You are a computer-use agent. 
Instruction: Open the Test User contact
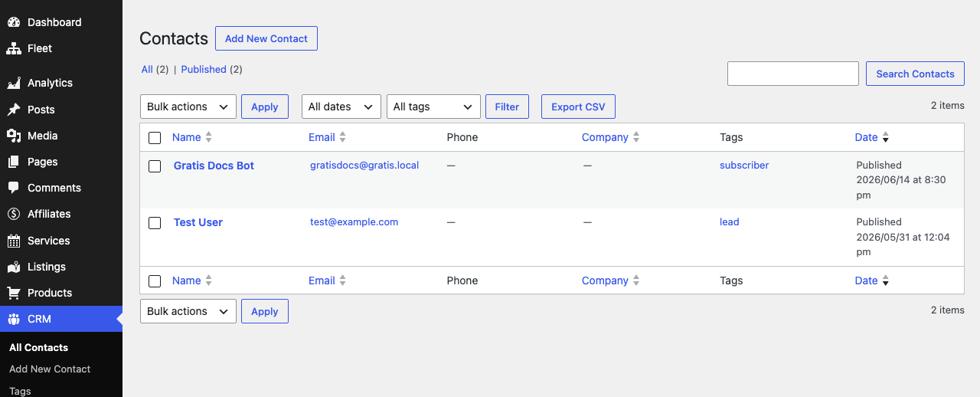(198, 222)
